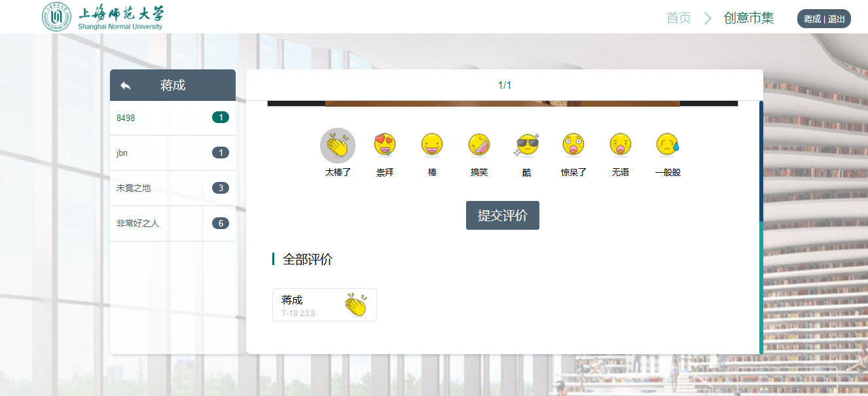This screenshot has height=396, width=868.
Task: Open the 未竟之地 sidebar entry
Action: tap(173, 189)
